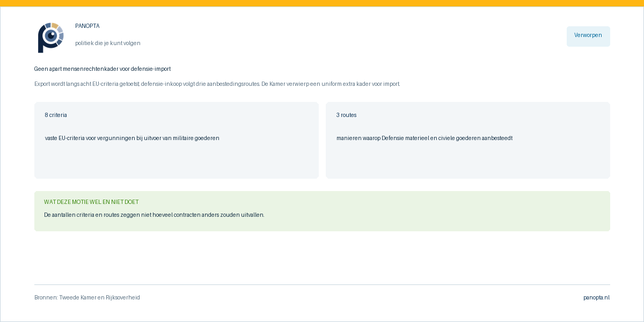Open the panopta.nl link
This screenshot has height=322, width=644.
pyautogui.click(x=597, y=297)
